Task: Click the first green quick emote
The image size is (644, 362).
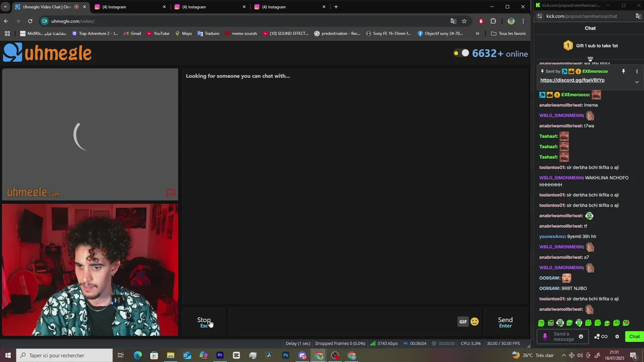Action: coord(541,323)
